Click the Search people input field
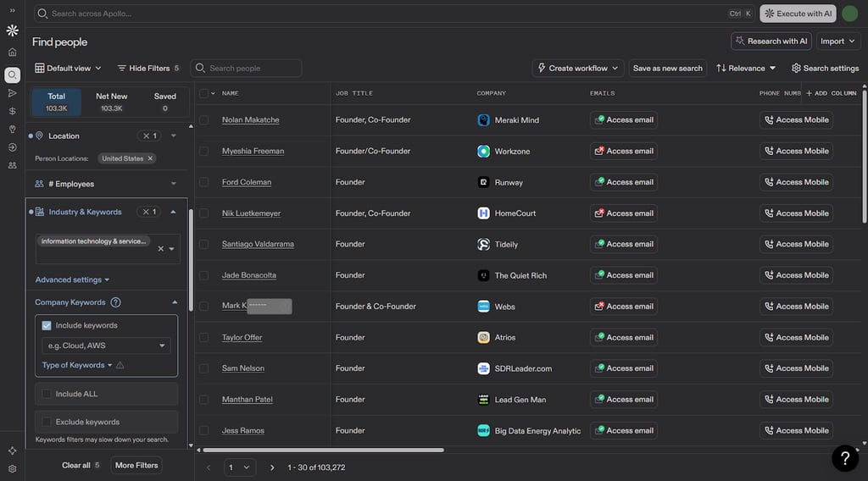868x481 pixels. tap(247, 68)
